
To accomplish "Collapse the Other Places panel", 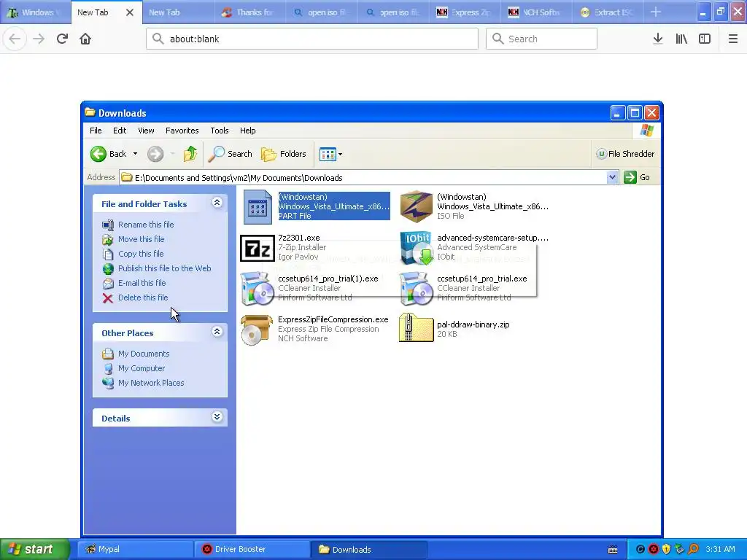I will click(217, 332).
